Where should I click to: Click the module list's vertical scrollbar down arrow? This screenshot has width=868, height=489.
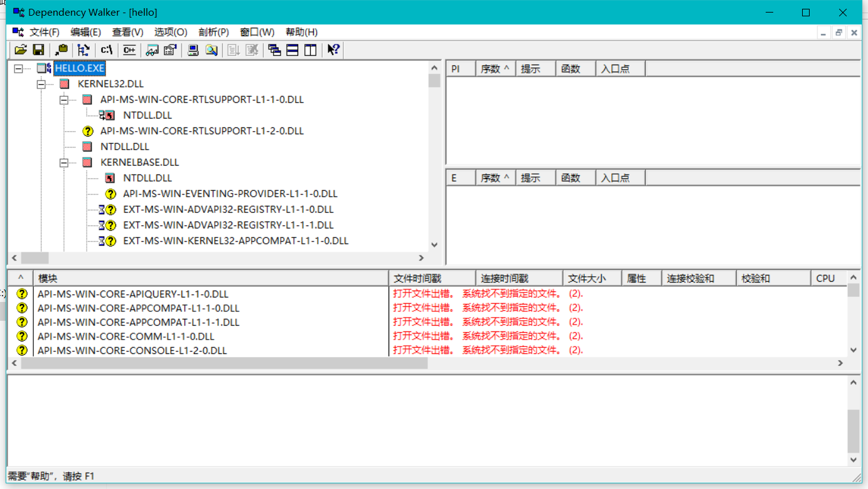pyautogui.click(x=853, y=350)
